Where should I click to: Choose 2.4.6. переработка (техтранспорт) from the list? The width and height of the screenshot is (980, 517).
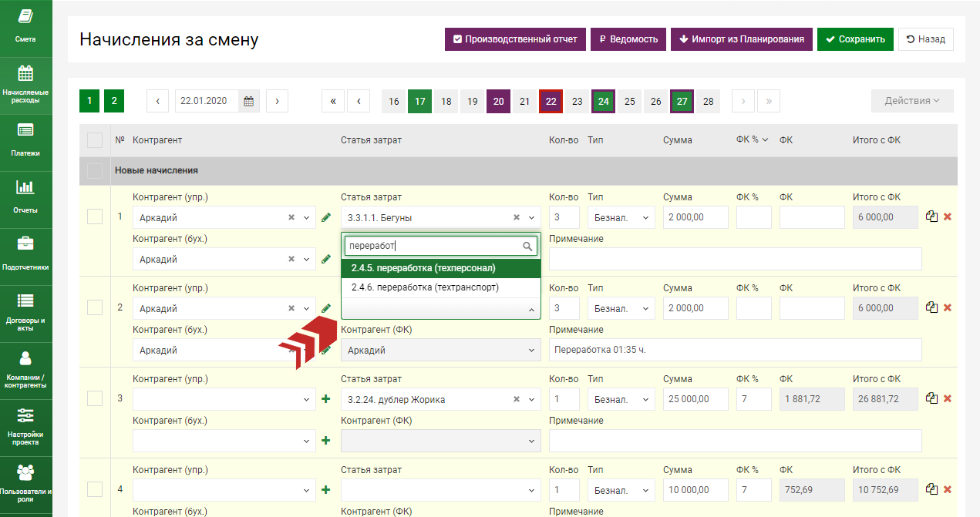tap(441, 287)
